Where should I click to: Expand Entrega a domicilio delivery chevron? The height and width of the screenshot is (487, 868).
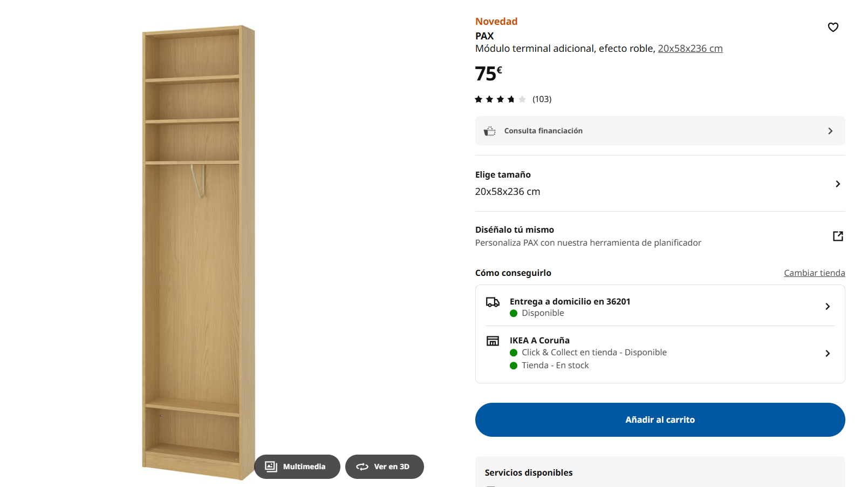pyautogui.click(x=828, y=307)
